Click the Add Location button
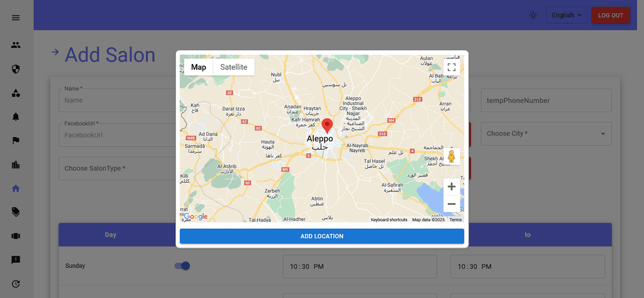Image resolution: width=644 pixels, height=298 pixels. click(x=322, y=236)
